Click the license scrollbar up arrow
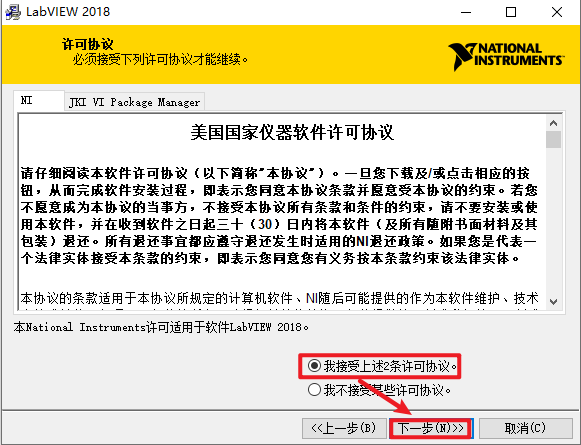Screen dimensions: 581x445 554,123
